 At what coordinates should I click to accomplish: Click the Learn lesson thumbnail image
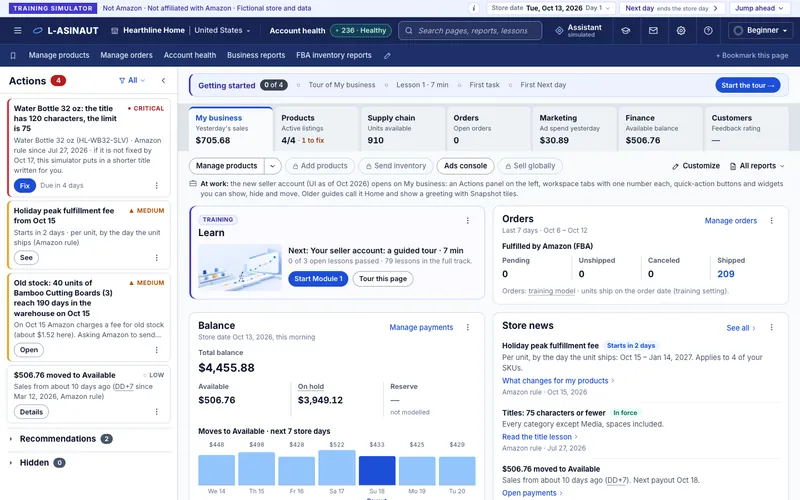[x=240, y=267]
